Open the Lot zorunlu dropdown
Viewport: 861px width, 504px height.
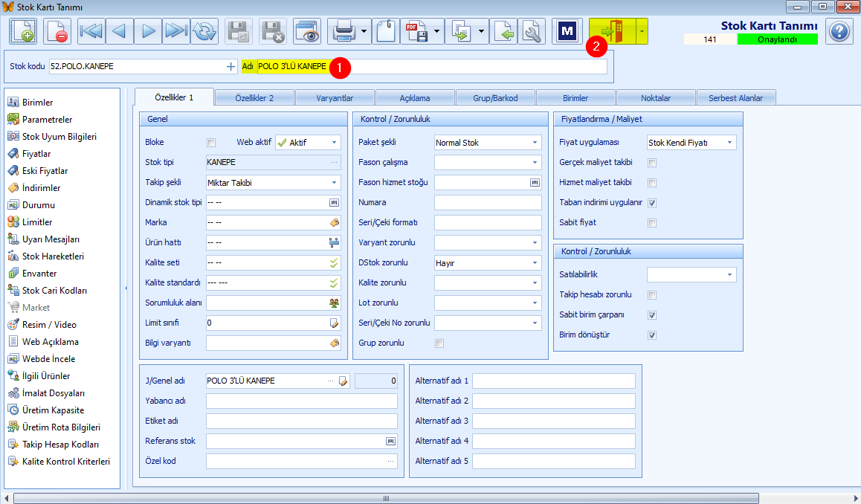pos(535,303)
